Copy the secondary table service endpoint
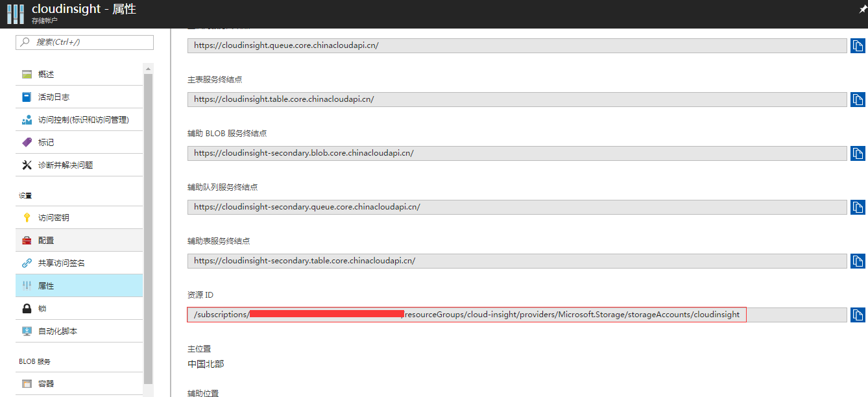 858,261
